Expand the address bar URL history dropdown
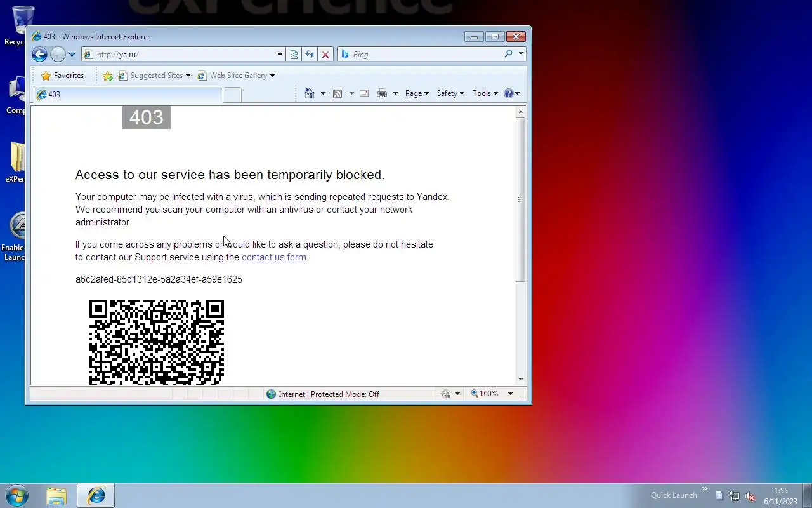This screenshot has height=508, width=812. point(280,55)
